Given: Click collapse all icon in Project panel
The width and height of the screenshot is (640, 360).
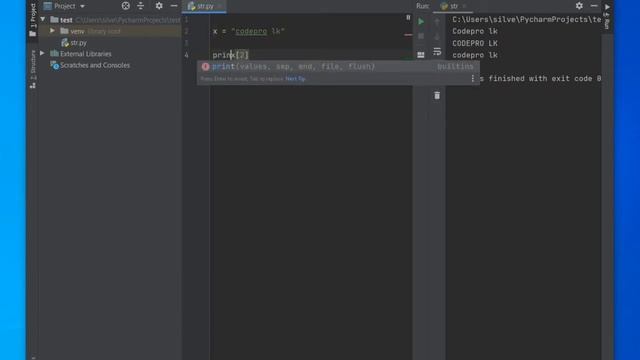Looking at the screenshot, I should [140, 6].
